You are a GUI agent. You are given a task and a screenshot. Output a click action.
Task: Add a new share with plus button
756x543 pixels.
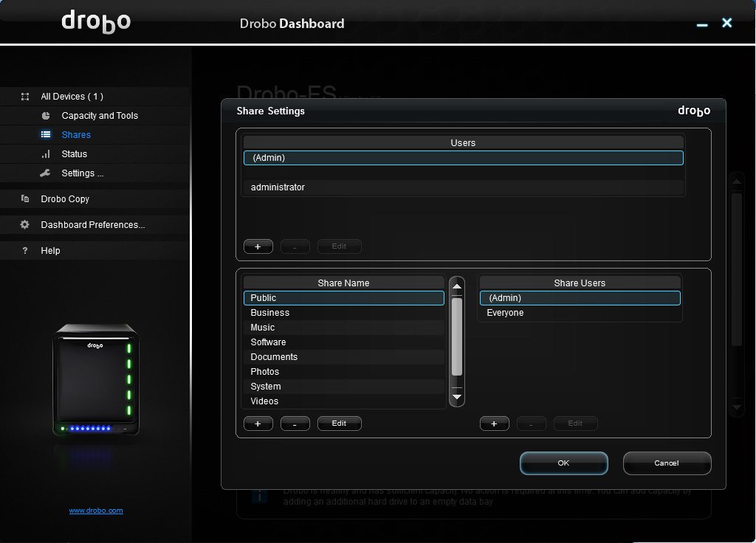click(x=258, y=423)
